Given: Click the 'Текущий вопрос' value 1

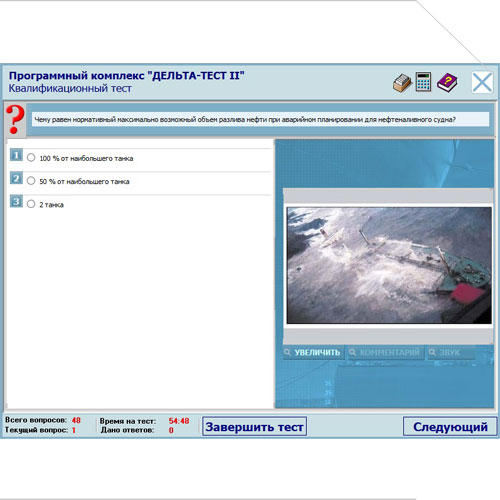Looking at the screenshot, I should click(x=74, y=430).
